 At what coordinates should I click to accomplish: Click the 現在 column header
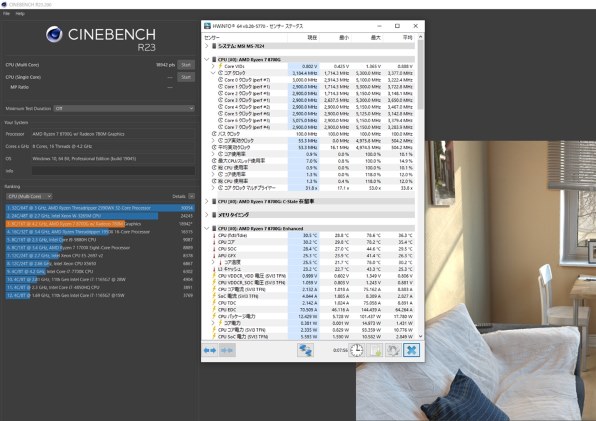303,38
